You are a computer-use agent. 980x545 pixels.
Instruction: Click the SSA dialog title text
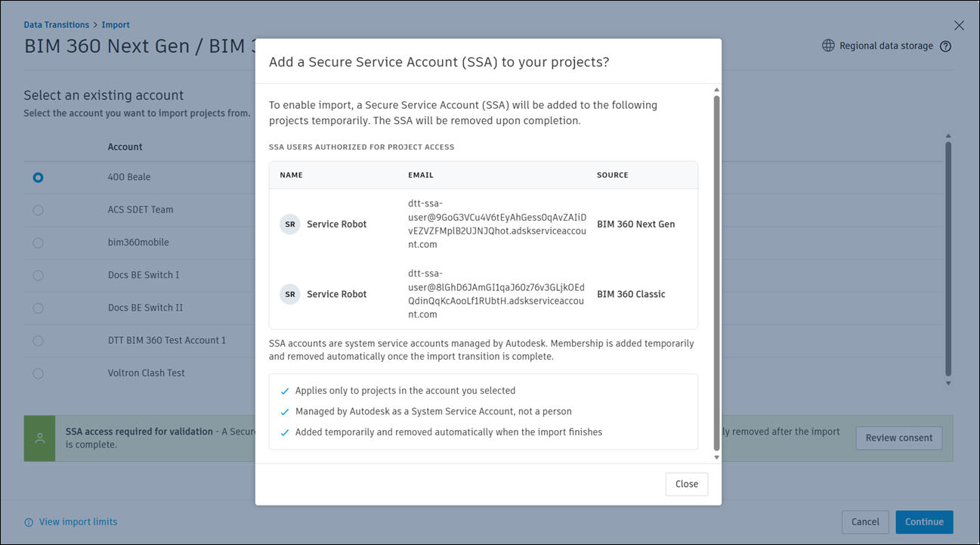point(439,62)
